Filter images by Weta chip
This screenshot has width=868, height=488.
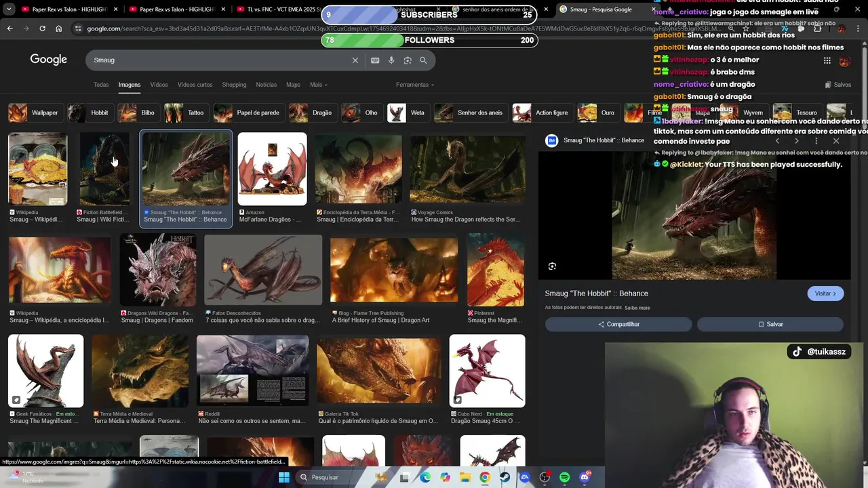408,113
